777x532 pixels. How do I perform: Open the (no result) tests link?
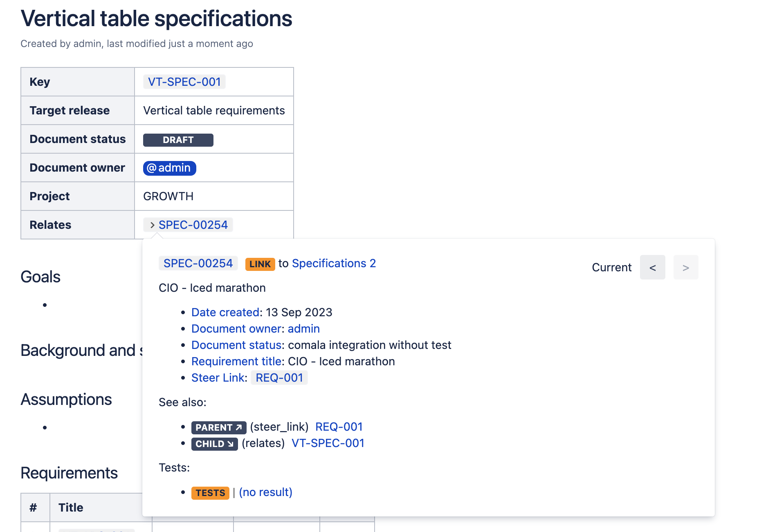click(x=265, y=492)
